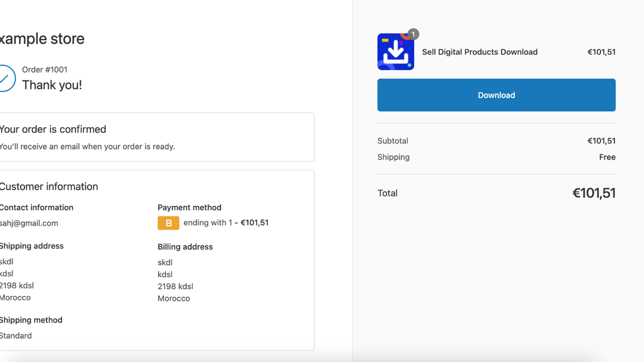Screen dimensions: 644x362
Task: Click the orange B payment method icon
Action: (169, 223)
